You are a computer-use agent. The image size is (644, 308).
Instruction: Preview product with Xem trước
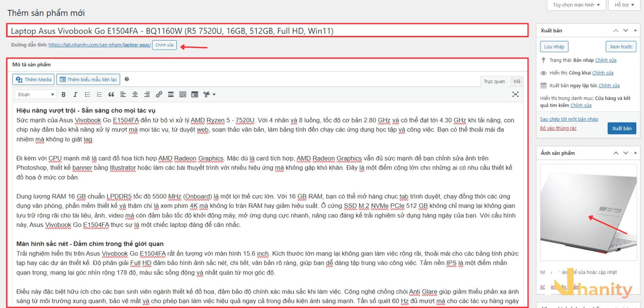[621, 47]
